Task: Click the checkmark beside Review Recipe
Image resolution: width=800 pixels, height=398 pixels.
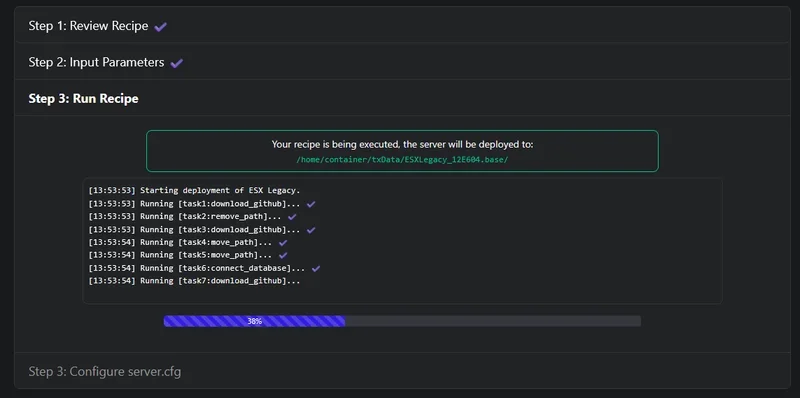Action: (x=160, y=27)
